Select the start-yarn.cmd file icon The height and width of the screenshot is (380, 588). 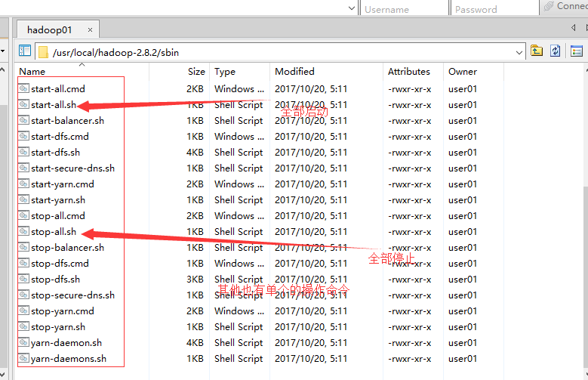click(23, 184)
